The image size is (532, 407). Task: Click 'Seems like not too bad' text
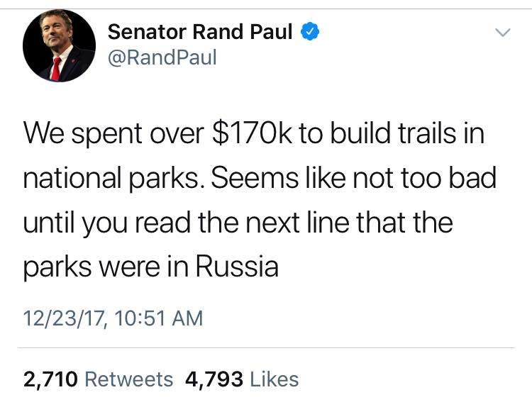(x=353, y=178)
